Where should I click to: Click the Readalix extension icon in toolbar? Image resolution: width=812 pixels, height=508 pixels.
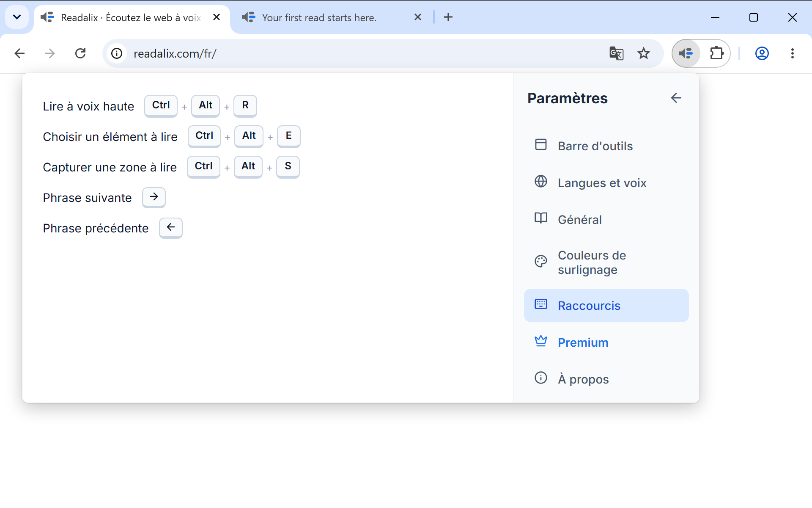click(x=686, y=53)
